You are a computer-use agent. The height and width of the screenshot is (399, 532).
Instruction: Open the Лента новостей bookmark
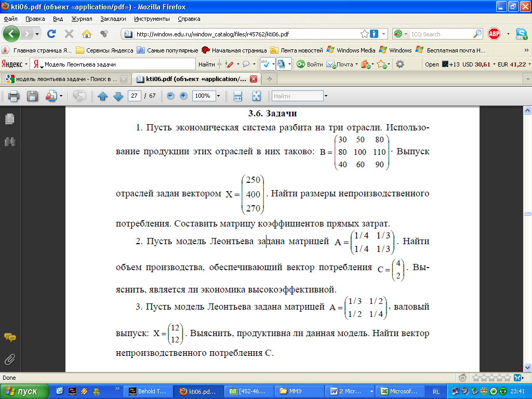[x=297, y=50]
